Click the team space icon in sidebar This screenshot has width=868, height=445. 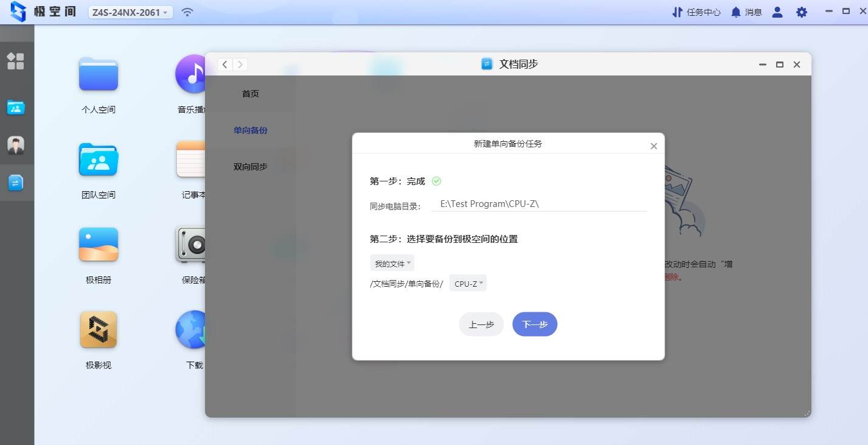(x=16, y=107)
